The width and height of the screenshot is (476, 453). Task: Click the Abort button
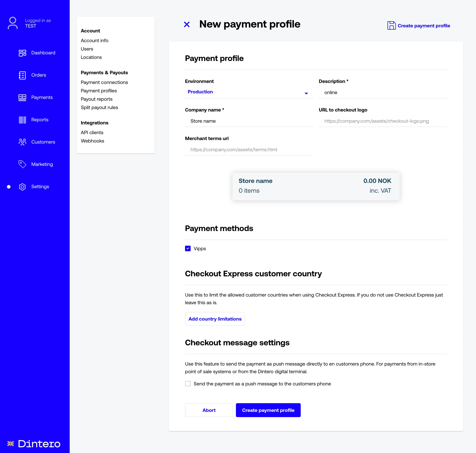tap(209, 410)
